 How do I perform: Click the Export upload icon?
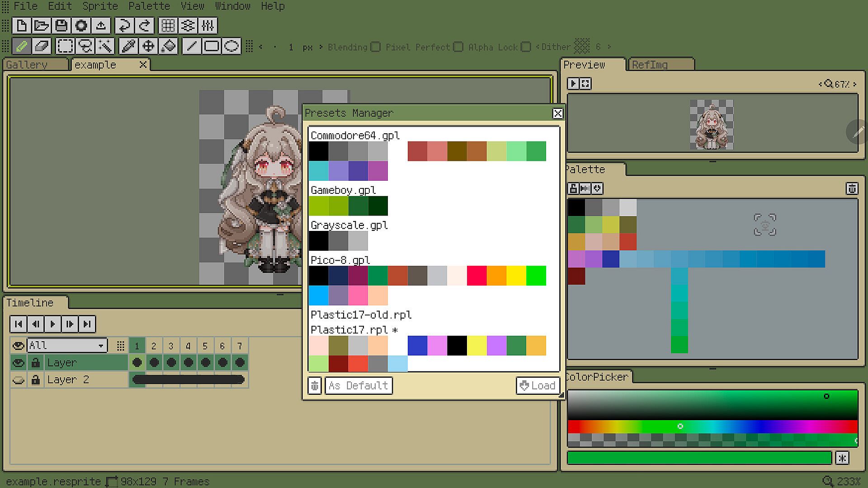pos(101,26)
